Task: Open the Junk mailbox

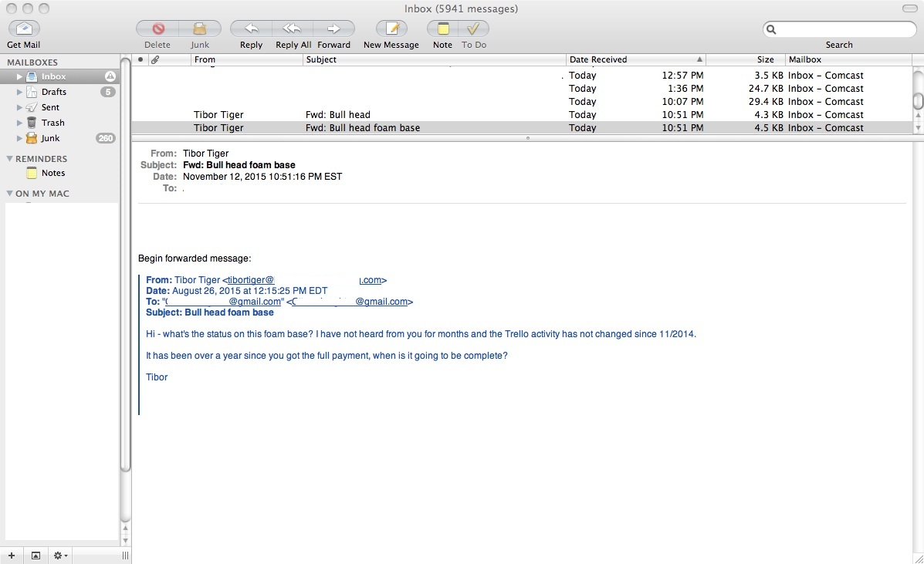Action: pos(50,138)
